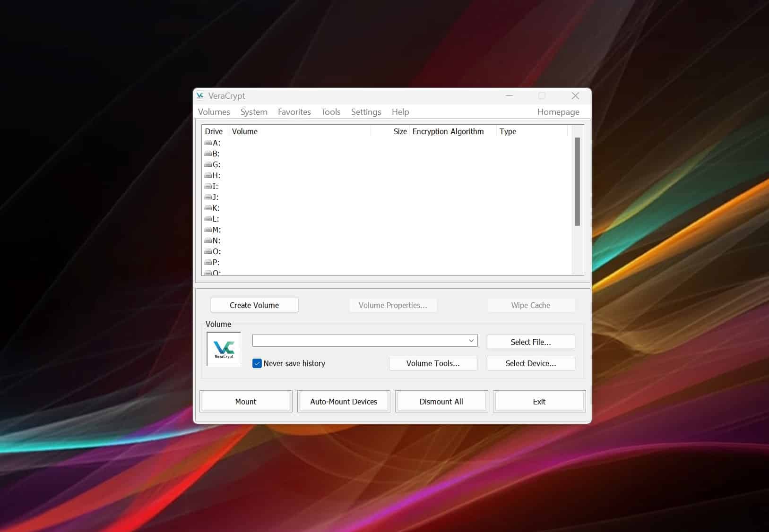Sort by the Type column header
Viewport: 769px width, 532px height.
(532, 131)
